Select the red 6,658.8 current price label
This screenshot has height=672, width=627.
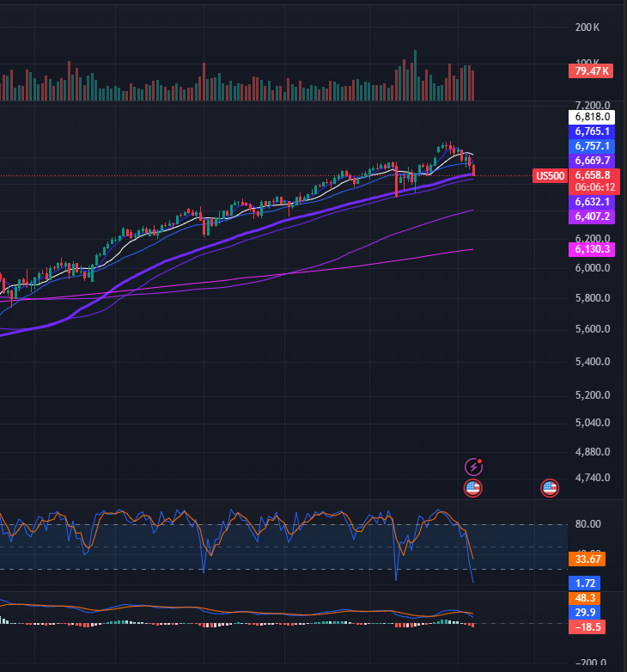[x=592, y=175]
